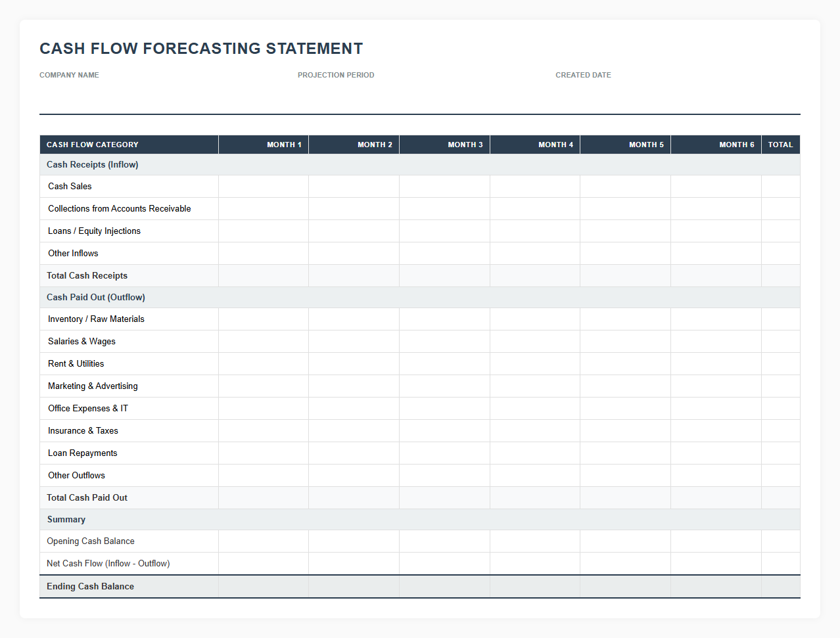Click the Total column header
Screen dimensions: 840x638
(x=781, y=145)
